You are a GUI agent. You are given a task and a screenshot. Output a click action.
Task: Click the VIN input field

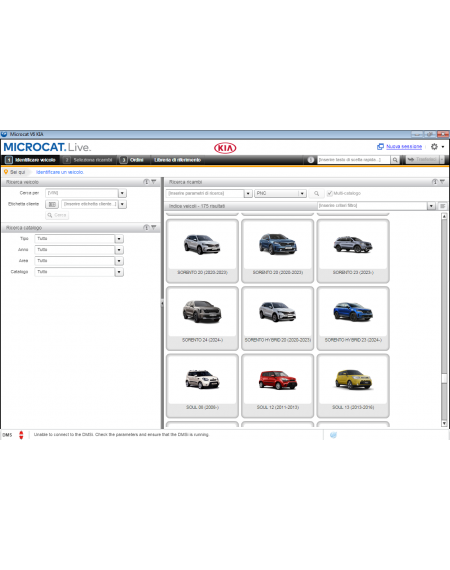[82, 193]
